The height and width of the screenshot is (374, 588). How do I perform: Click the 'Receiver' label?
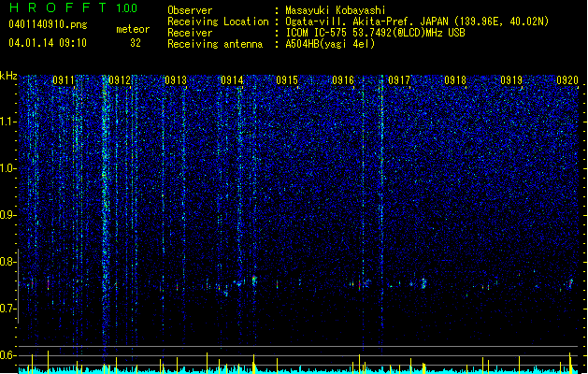click(190, 33)
